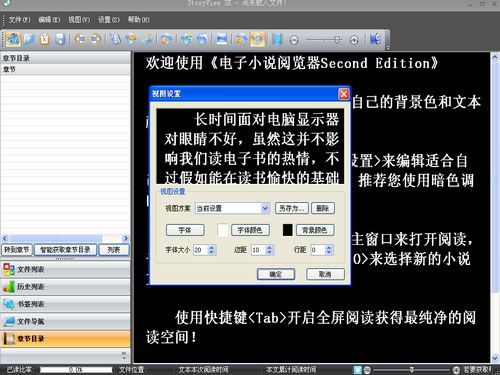Expand the sidebar overflow chevron at bottom

(124, 355)
